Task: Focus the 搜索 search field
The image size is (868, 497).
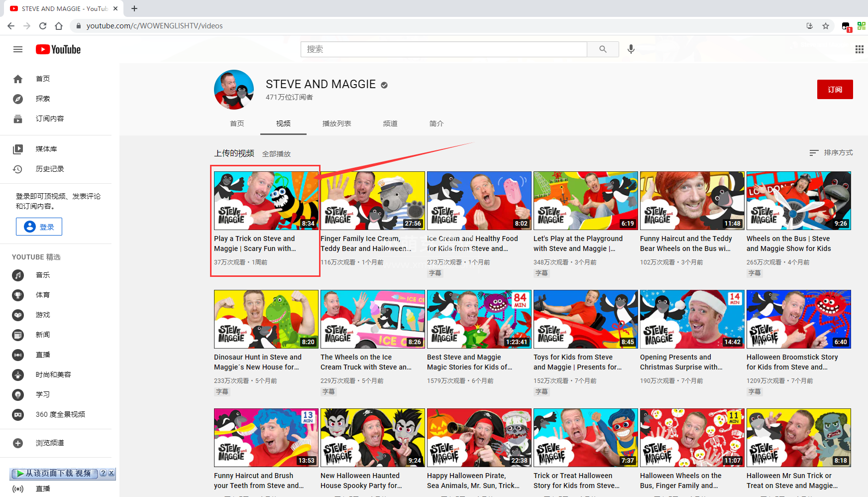Action: coord(444,49)
